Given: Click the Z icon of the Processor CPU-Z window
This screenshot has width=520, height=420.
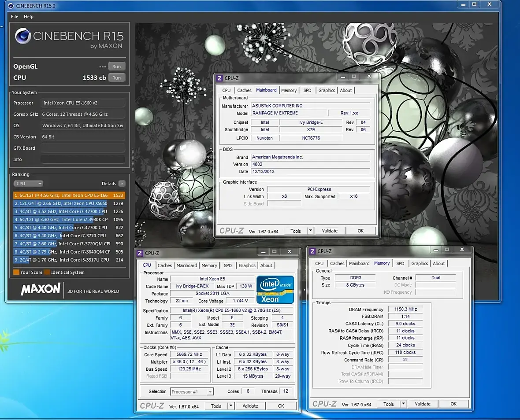Looking at the screenshot, I should click(140, 253).
